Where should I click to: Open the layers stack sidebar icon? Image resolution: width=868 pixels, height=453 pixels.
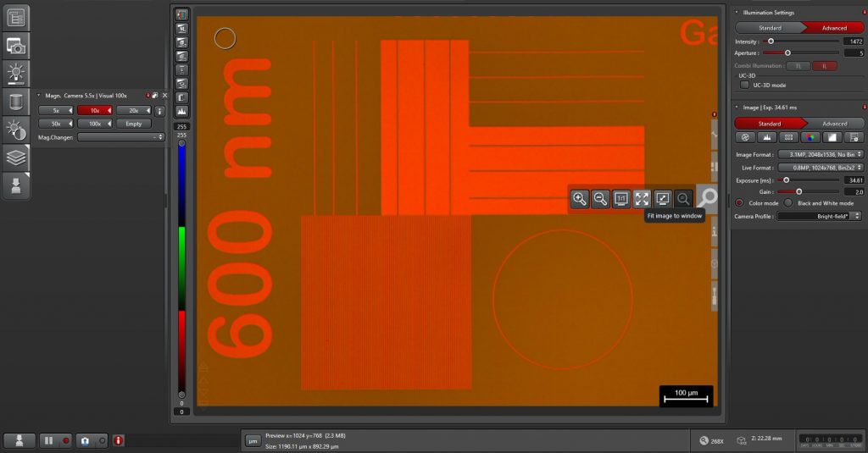coord(16,157)
